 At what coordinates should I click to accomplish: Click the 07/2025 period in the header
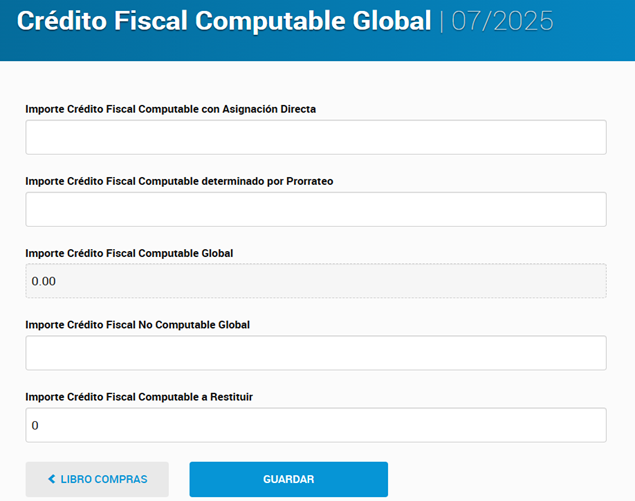pyautogui.click(x=502, y=21)
